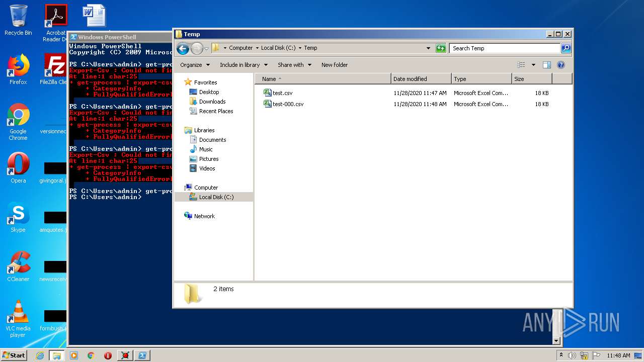The width and height of the screenshot is (644, 362).
Task: Select Computer in the address breadcrumb
Action: click(240, 48)
